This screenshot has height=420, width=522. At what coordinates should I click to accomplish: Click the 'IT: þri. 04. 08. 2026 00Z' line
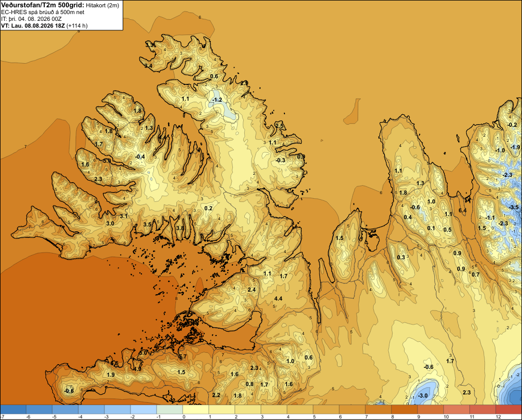[31, 19]
